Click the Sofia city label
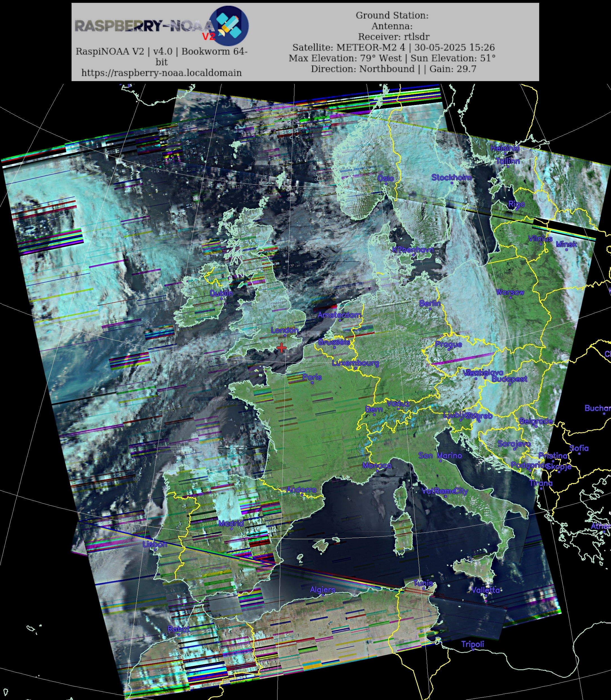Screen dimensions: 611x700 [x=579, y=448]
